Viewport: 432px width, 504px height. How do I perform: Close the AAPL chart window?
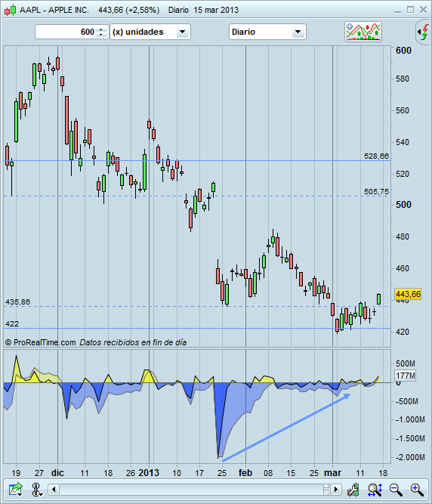tap(424, 10)
